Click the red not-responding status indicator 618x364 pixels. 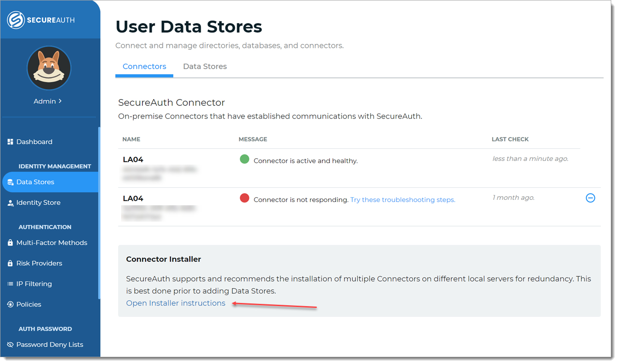pyautogui.click(x=244, y=198)
